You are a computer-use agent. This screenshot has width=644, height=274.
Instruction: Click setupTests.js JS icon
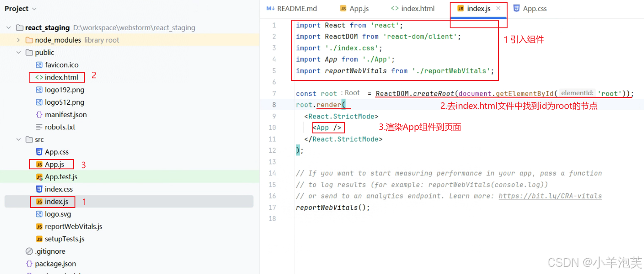click(39, 239)
